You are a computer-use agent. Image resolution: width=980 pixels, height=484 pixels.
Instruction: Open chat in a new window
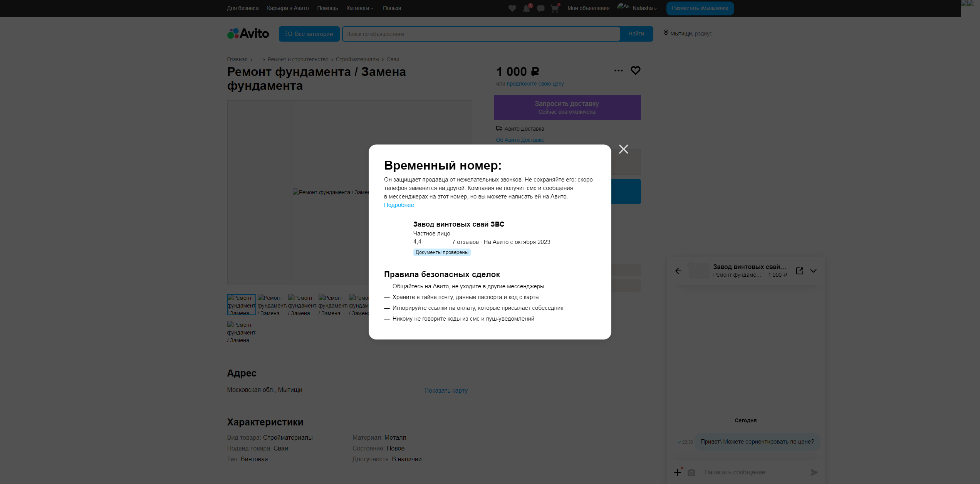pyautogui.click(x=800, y=271)
